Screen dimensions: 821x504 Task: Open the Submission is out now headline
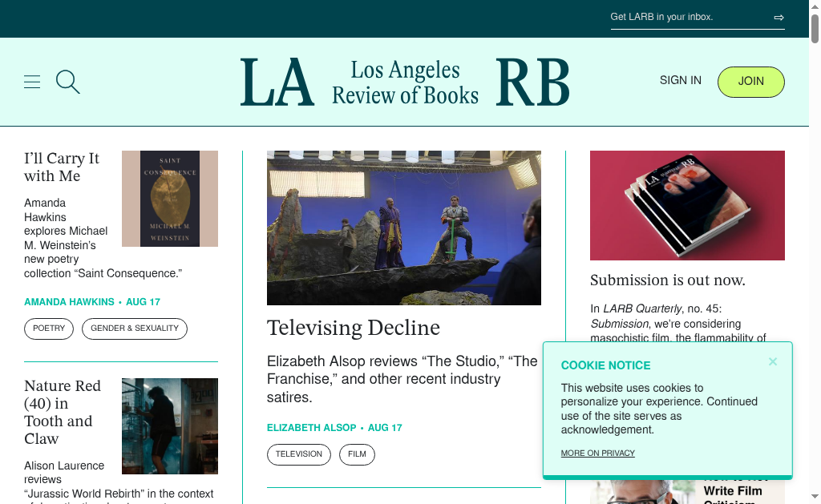click(668, 280)
